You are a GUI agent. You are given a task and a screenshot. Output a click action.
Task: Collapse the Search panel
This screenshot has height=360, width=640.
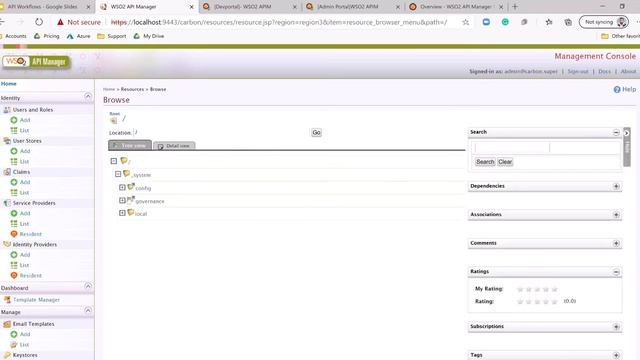[x=616, y=133]
